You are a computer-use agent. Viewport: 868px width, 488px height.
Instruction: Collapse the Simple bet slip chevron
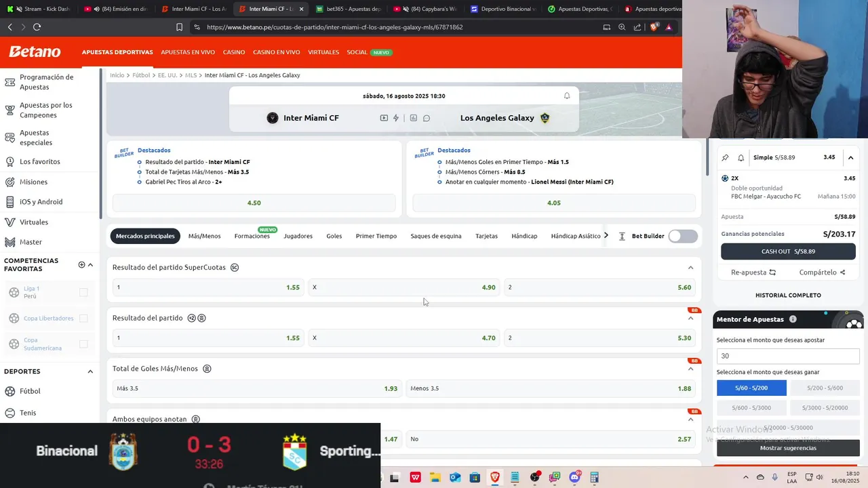click(x=850, y=158)
